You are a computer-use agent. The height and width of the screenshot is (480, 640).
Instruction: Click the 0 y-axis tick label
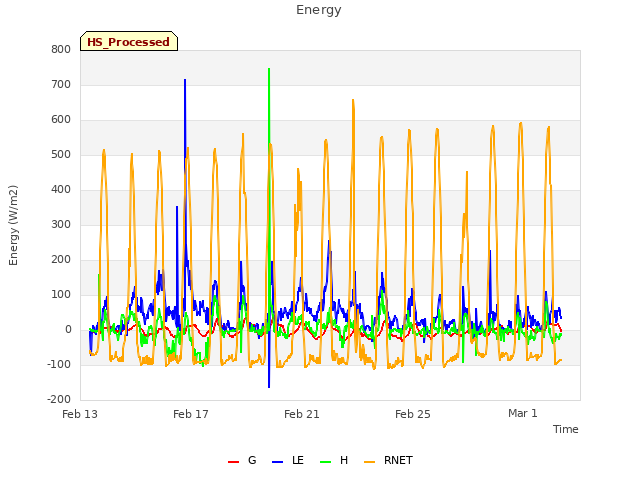click(68, 330)
